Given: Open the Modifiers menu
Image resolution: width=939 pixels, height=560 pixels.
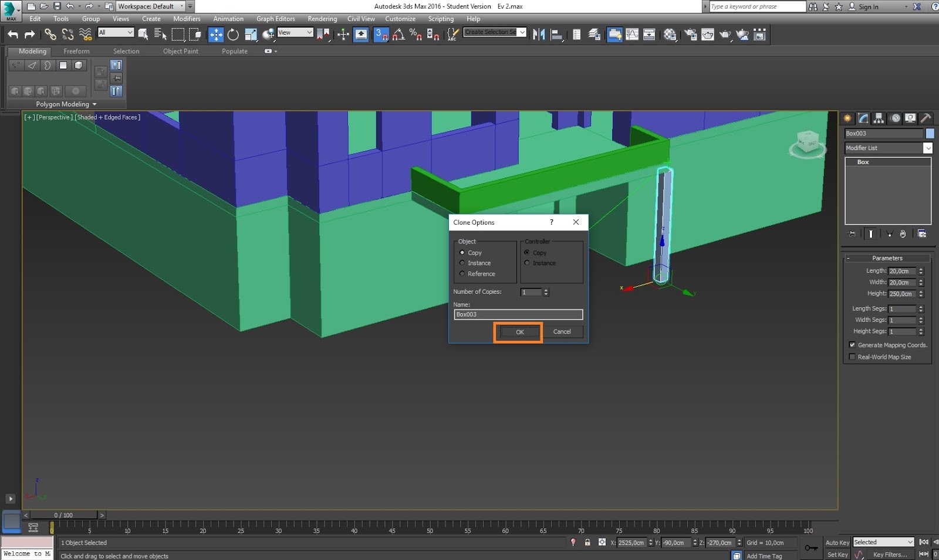Looking at the screenshot, I should [187, 18].
